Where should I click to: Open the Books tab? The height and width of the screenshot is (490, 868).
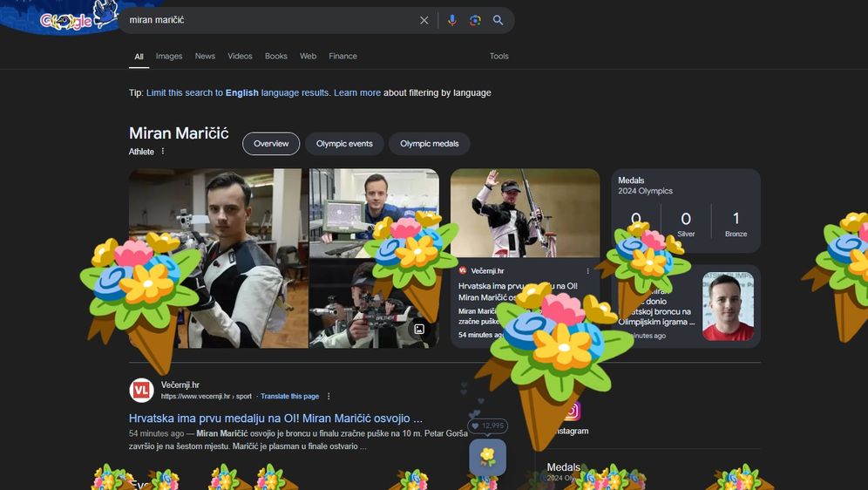[275, 56]
